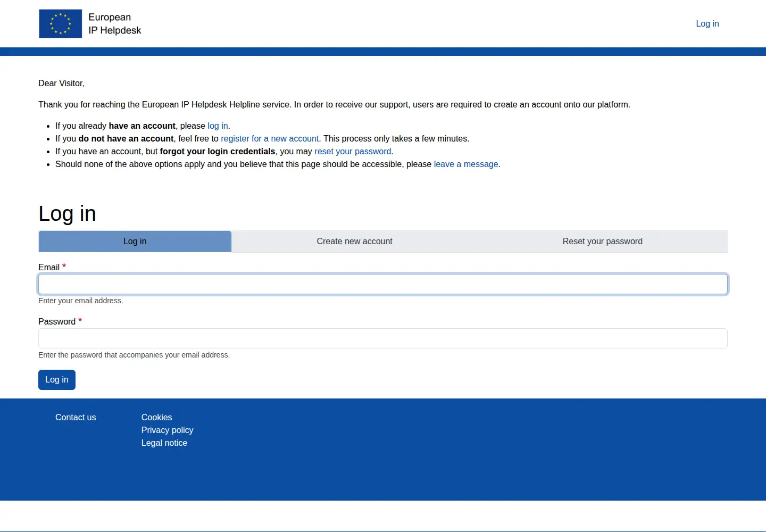
Task: Click the large "Log in" page heading
Action: point(67,213)
